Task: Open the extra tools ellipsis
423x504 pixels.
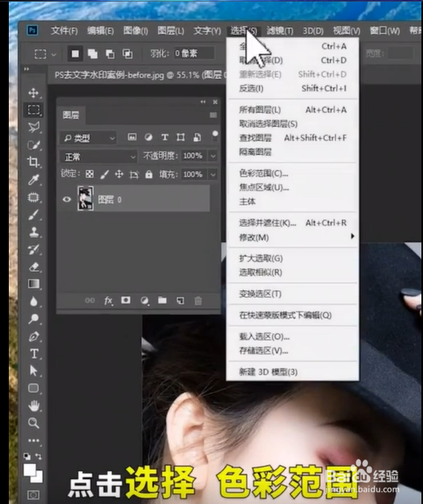Action: point(34,440)
